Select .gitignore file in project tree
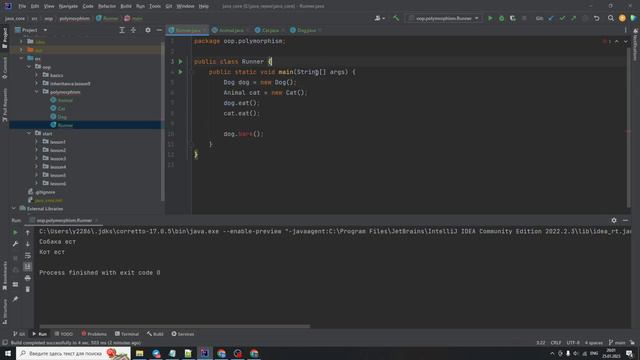This screenshot has width=640, height=360. 45,192
